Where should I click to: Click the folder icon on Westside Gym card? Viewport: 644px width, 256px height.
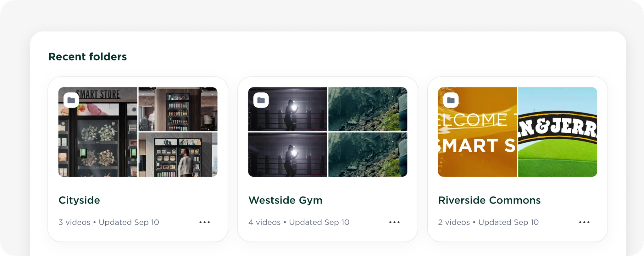point(261,100)
